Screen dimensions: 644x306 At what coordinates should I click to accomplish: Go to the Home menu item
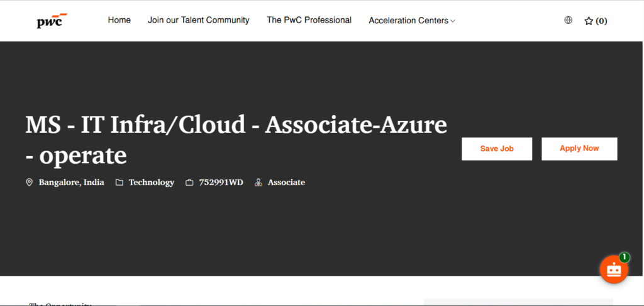coord(119,20)
